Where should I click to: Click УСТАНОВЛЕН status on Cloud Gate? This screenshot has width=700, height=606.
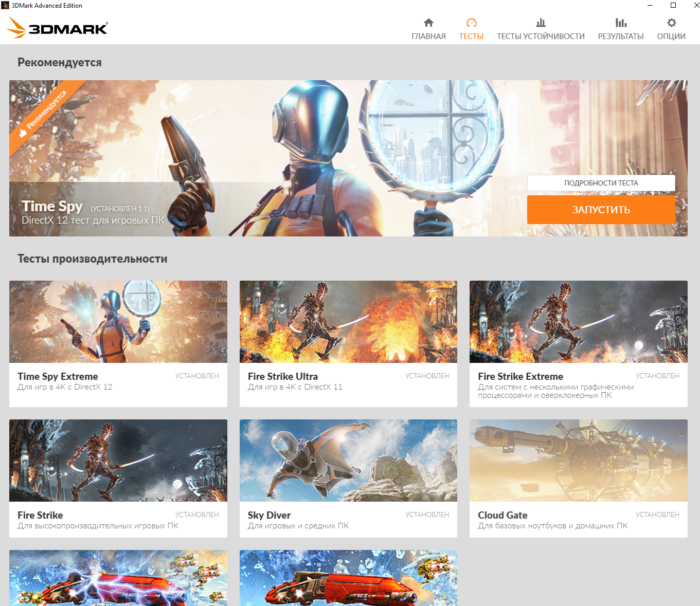point(657,515)
